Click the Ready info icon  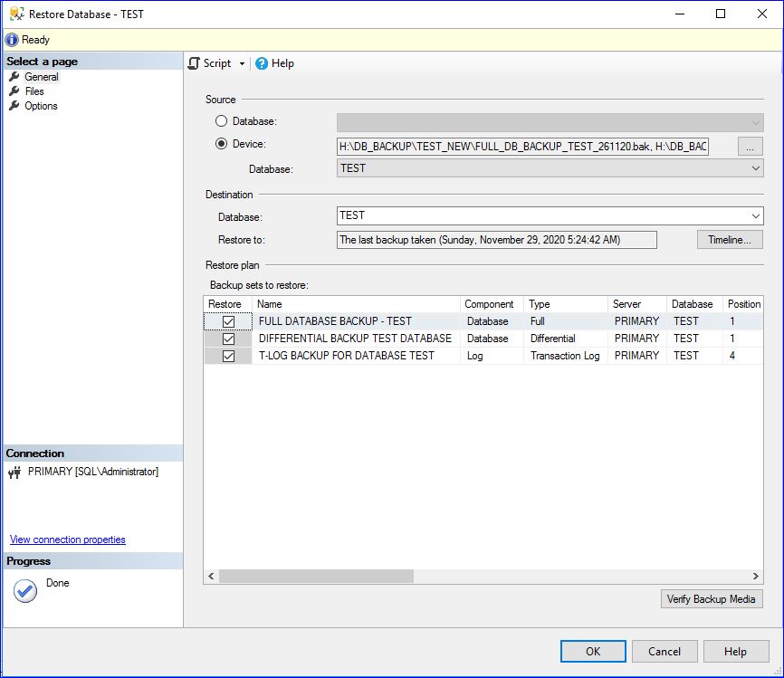12,40
